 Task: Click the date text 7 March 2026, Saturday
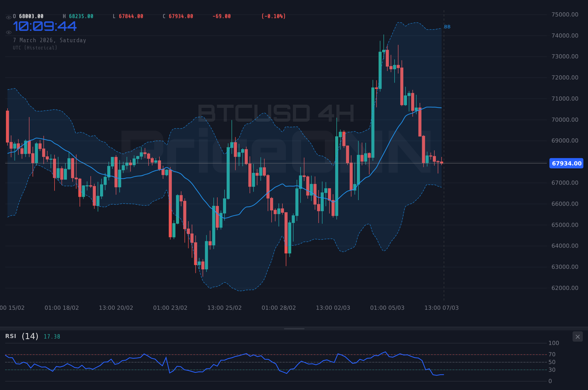click(x=50, y=40)
